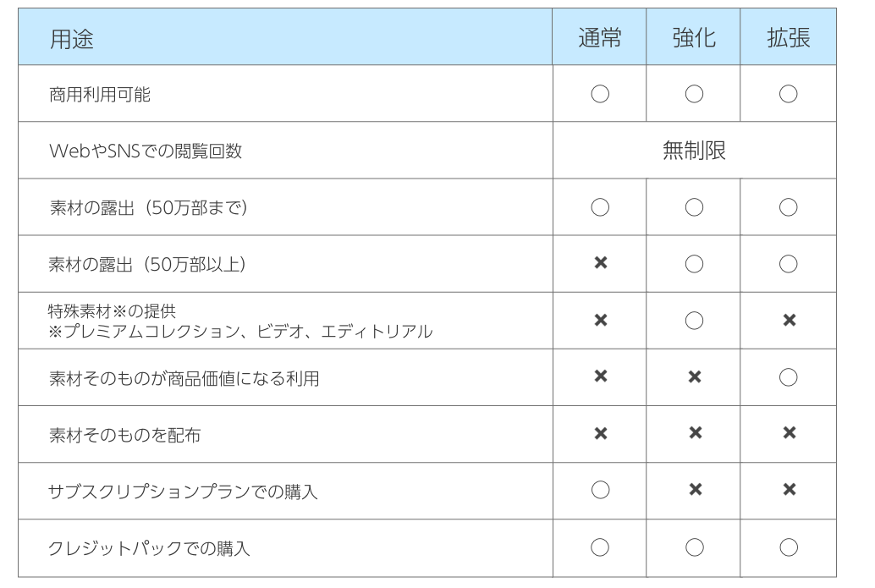Click circle for 特殊素材 under 強化
The image size is (875, 588).
point(694,321)
